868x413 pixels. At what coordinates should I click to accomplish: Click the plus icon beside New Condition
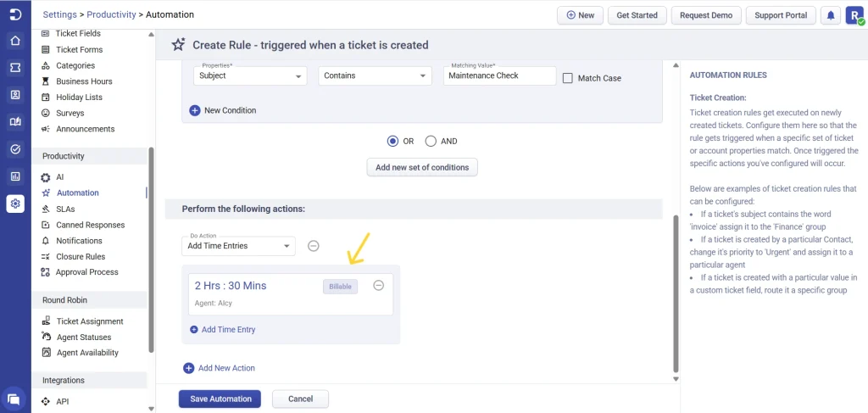[x=195, y=110]
